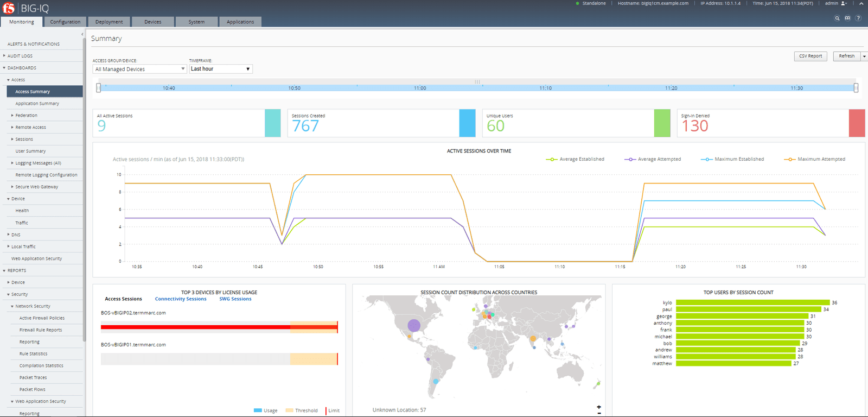Open the Devices tab
Image resolution: width=868 pixels, height=417 pixels.
click(152, 22)
